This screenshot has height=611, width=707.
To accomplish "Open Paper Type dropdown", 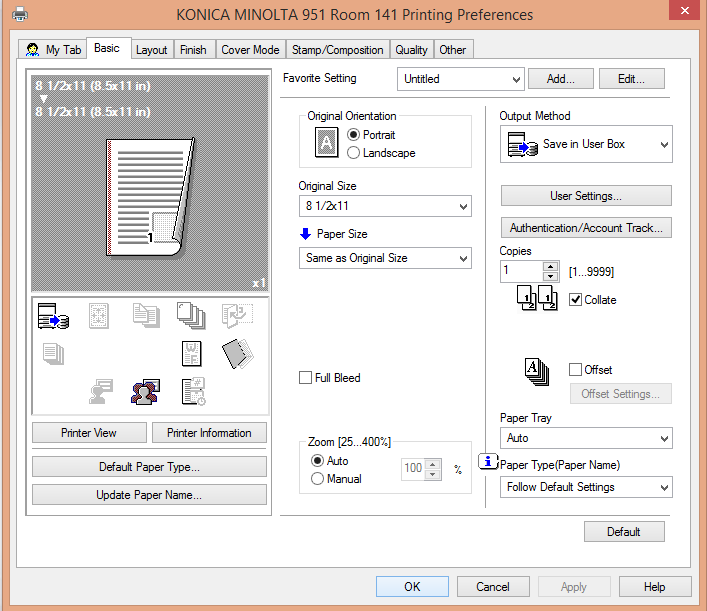I will tap(586, 487).
